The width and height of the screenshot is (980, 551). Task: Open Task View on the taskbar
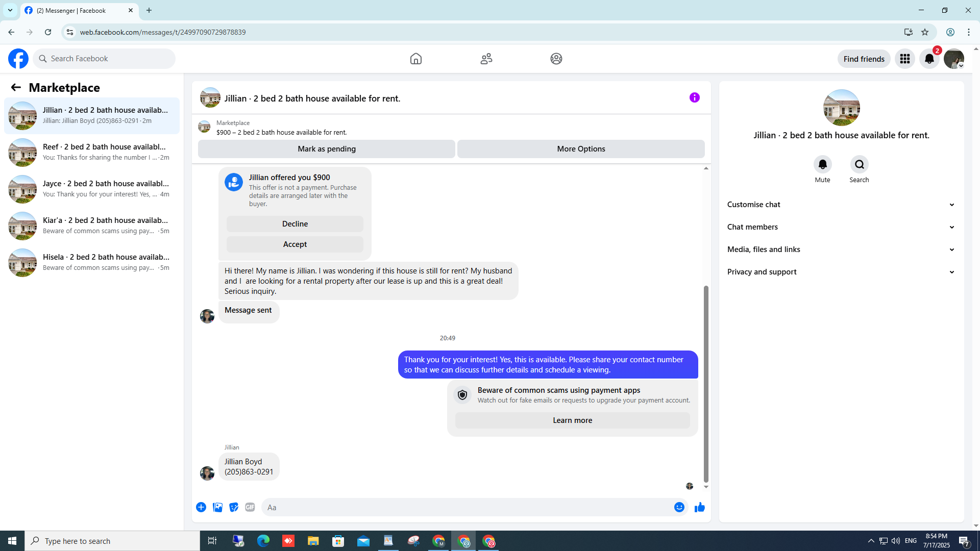pyautogui.click(x=212, y=541)
